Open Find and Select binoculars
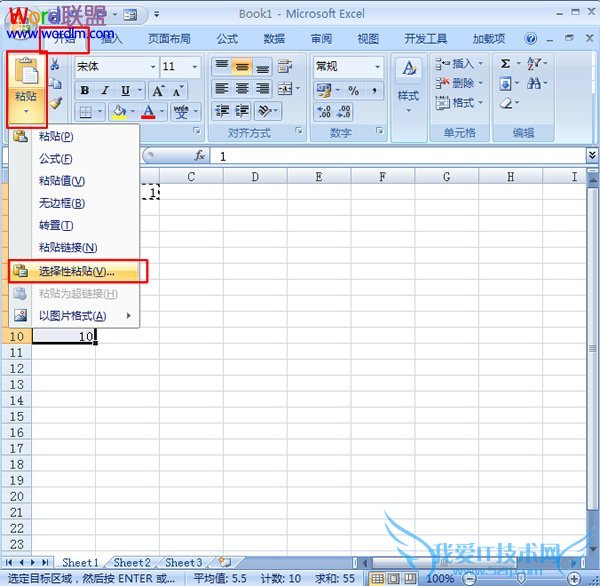 pyautogui.click(x=533, y=83)
